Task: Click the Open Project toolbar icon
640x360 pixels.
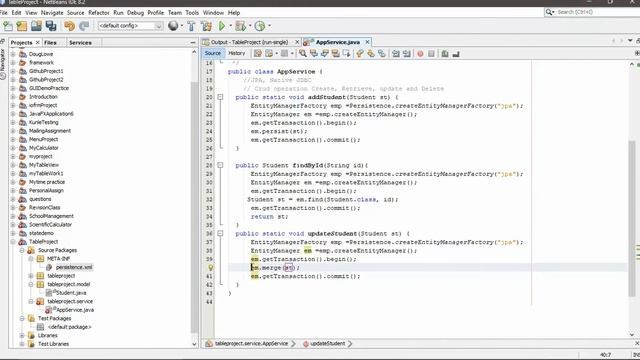Action: click(36, 26)
